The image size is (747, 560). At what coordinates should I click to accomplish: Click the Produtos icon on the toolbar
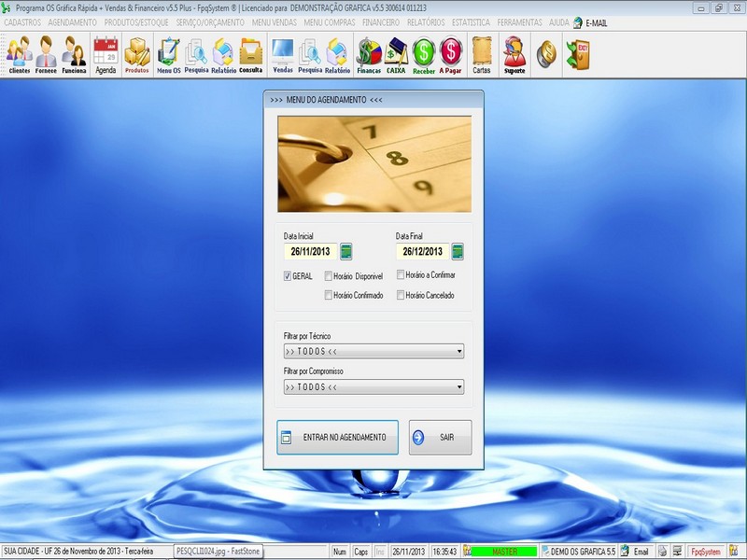135,54
